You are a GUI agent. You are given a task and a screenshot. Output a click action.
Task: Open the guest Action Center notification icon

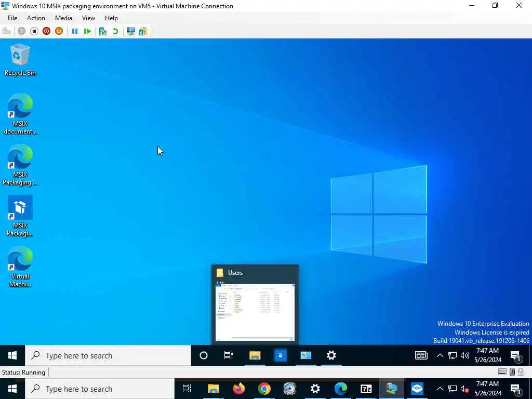tap(516, 355)
